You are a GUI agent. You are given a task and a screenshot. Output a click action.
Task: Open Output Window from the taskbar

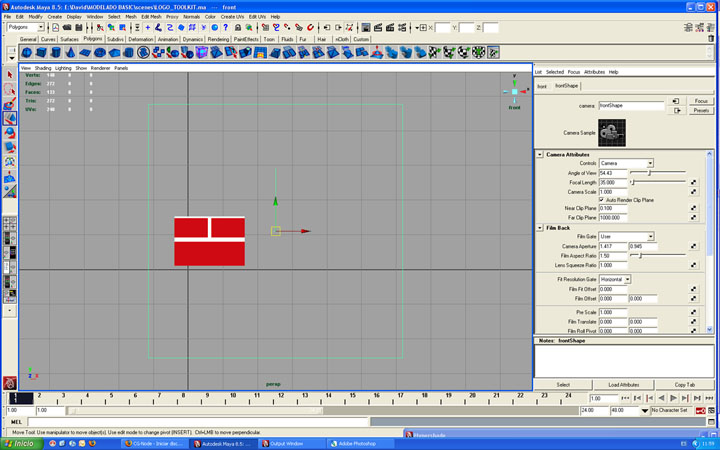click(x=291, y=444)
